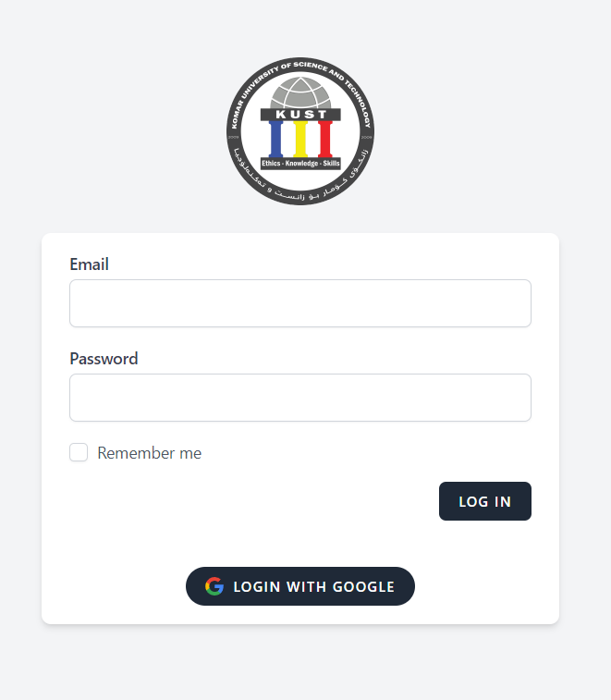Click the English university name on logo ring
This screenshot has height=700, width=611.
click(x=300, y=92)
